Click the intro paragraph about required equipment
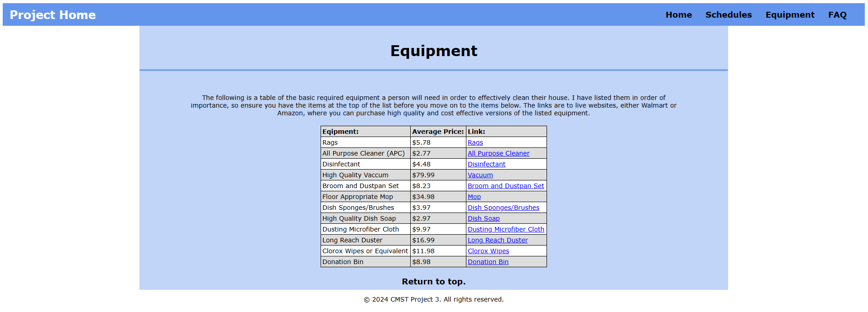 [434, 105]
